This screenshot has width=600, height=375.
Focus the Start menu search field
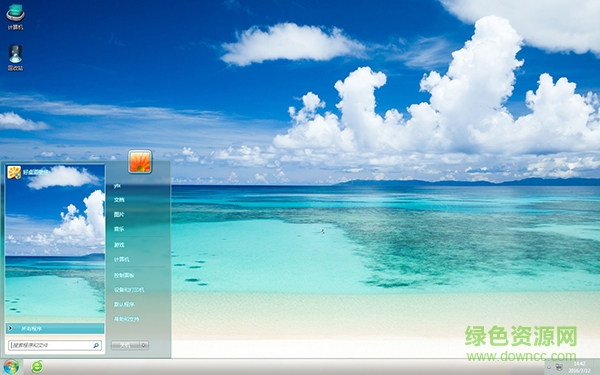[55, 345]
